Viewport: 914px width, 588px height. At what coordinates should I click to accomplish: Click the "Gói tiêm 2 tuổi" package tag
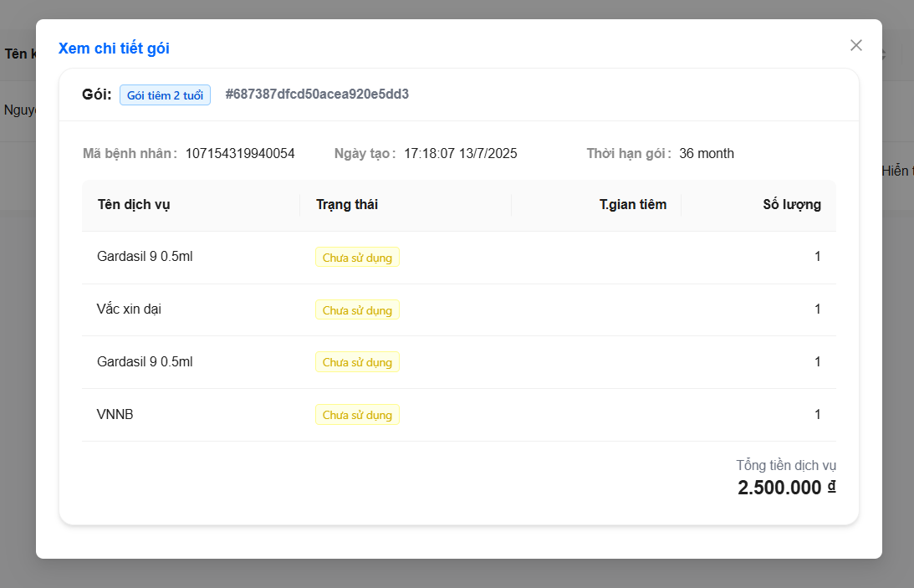pos(165,95)
